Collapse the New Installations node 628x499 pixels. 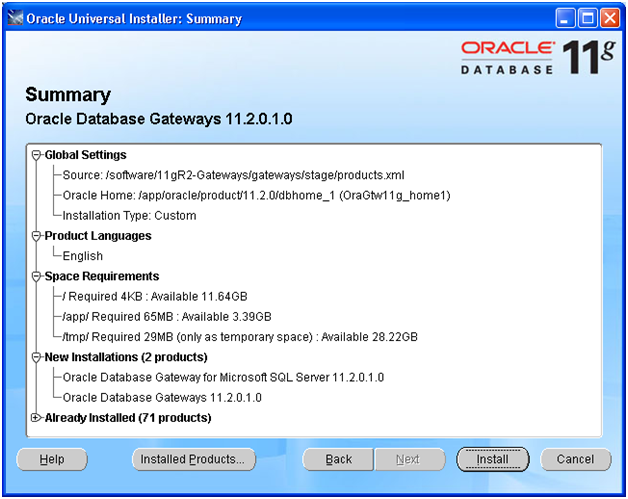[36, 357]
